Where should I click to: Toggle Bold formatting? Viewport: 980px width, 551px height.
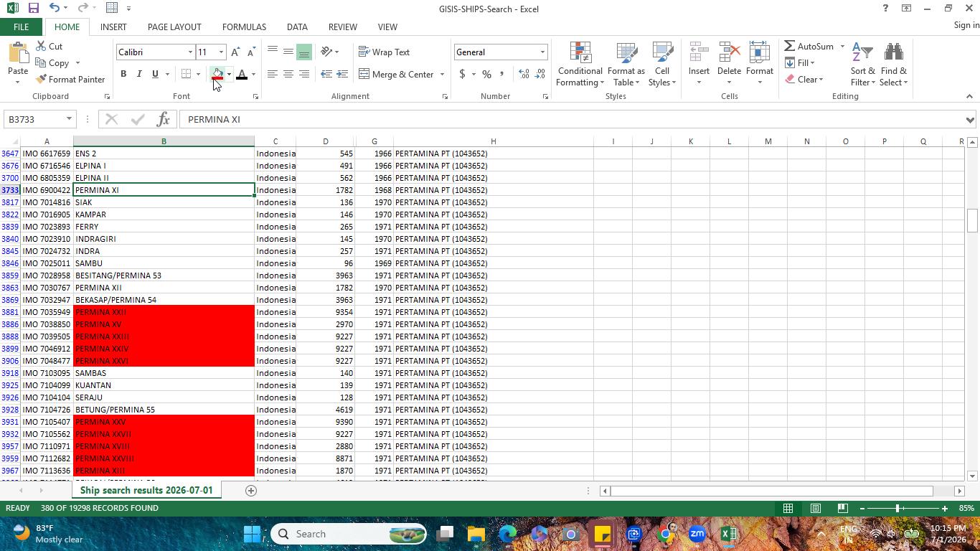click(x=123, y=74)
